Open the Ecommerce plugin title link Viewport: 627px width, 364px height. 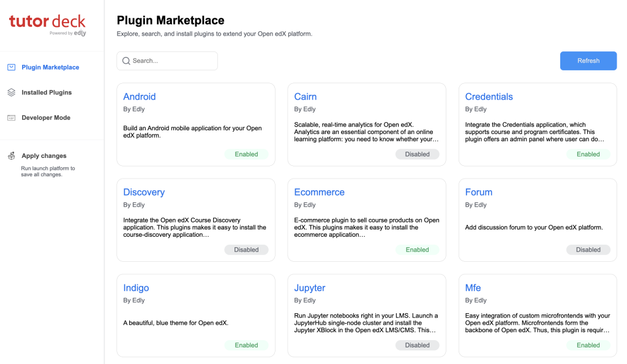click(x=319, y=192)
